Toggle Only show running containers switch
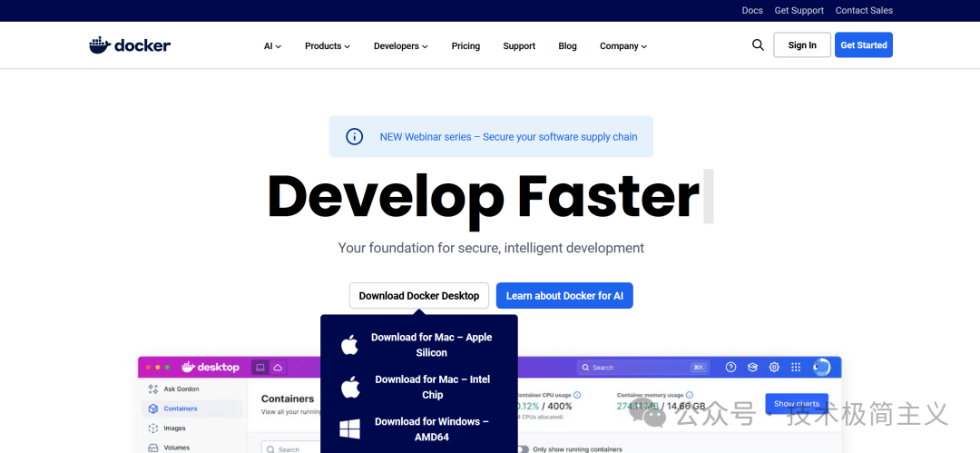 tap(523, 448)
